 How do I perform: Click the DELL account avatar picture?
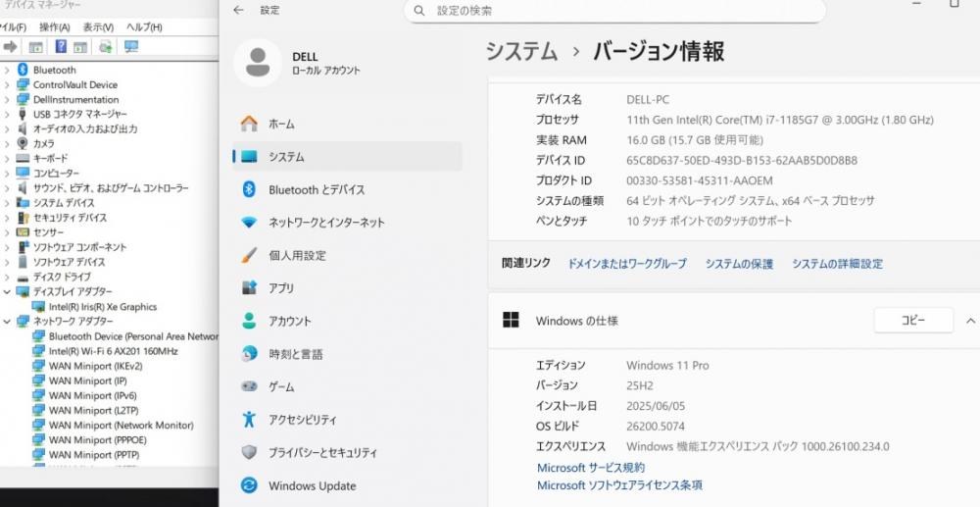click(258, 63)
